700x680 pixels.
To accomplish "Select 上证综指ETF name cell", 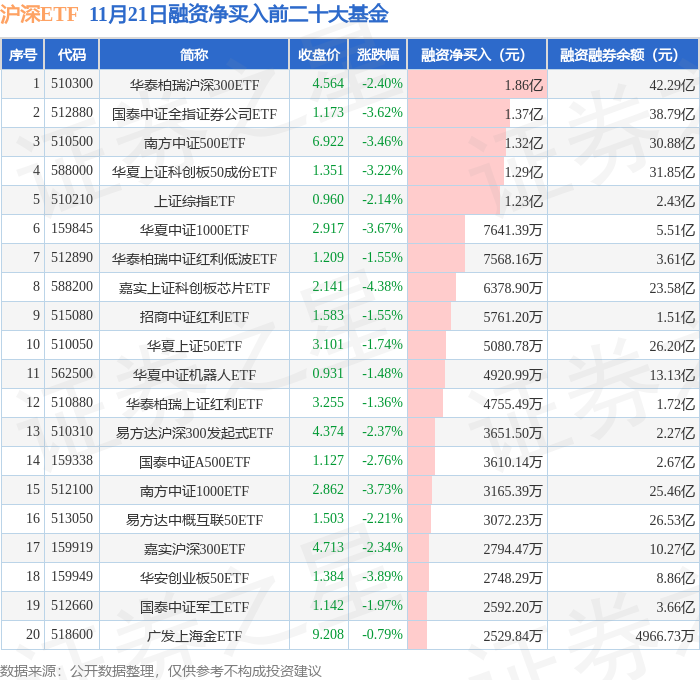I will pos(194,201).
